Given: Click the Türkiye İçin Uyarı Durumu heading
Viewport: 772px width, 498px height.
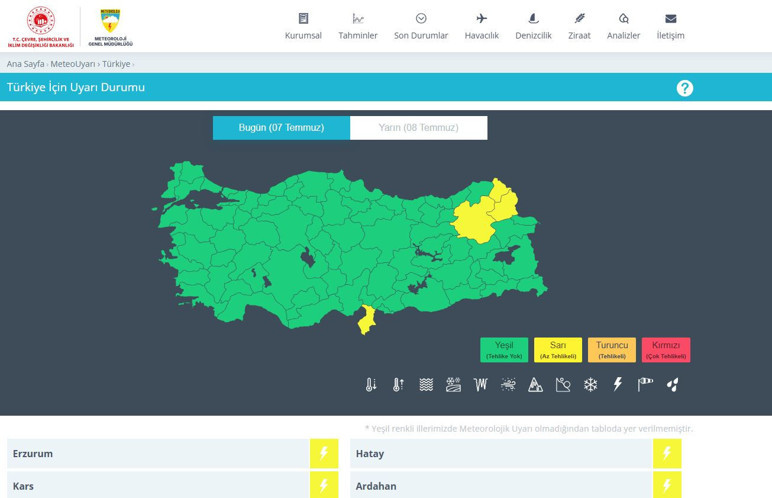Looking at the screenshot, I should [76, 87].
